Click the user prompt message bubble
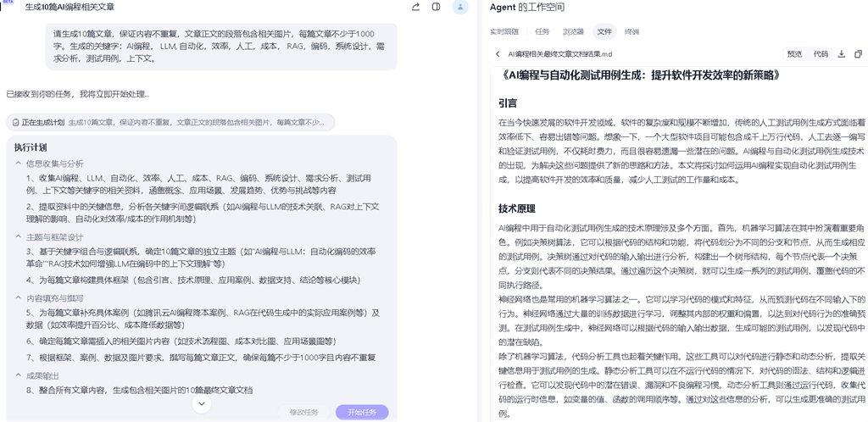The image size is (868, 422). click(x=221, y=46)
